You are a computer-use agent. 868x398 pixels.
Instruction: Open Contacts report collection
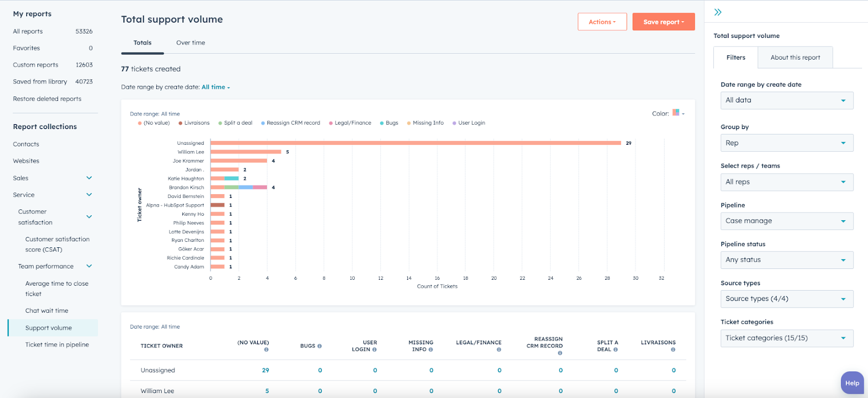(26, 144)
